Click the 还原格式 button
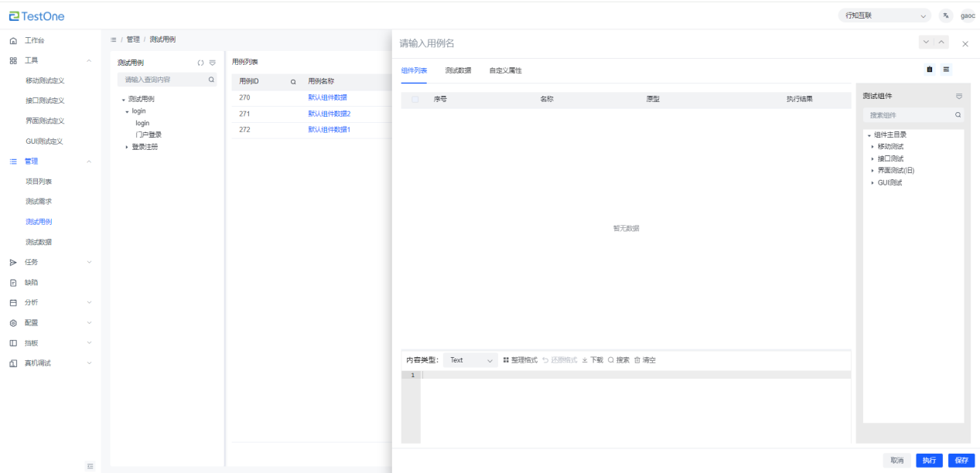The height and width of the screenshot is (473, 980). coord(559,360)
